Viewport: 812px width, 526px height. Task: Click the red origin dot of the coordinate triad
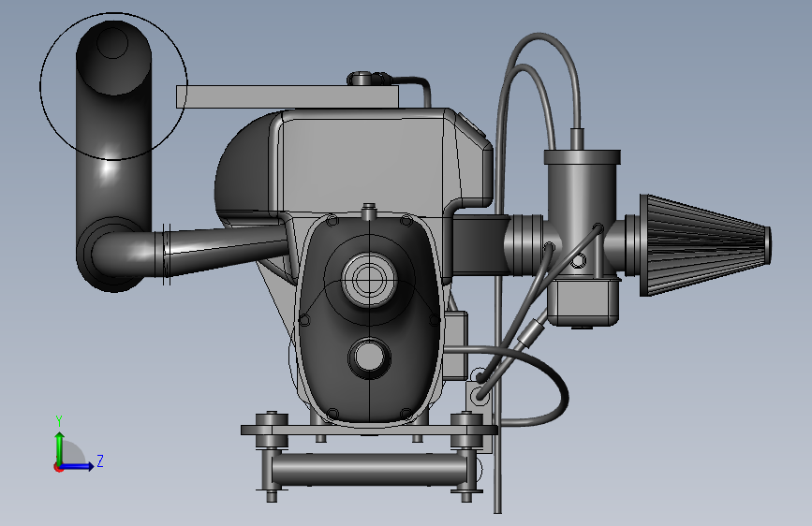pyautogui.click(x=58, y=467)
